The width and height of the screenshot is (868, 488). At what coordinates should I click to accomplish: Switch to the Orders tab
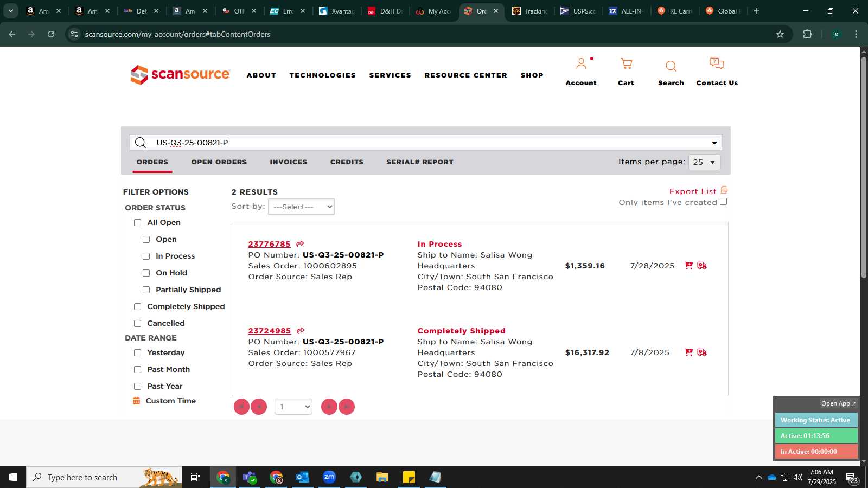coord(152,162)
